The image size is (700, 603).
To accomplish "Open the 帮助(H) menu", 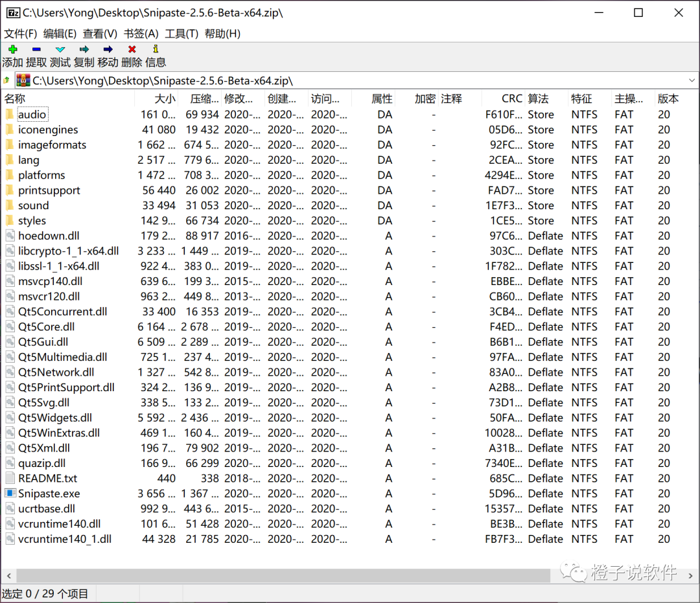I will coord(222,34).
